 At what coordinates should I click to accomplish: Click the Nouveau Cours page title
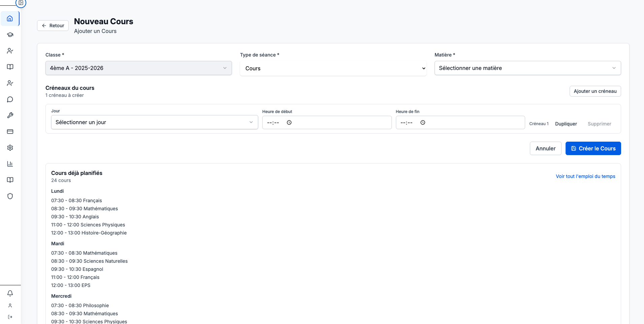104,22
